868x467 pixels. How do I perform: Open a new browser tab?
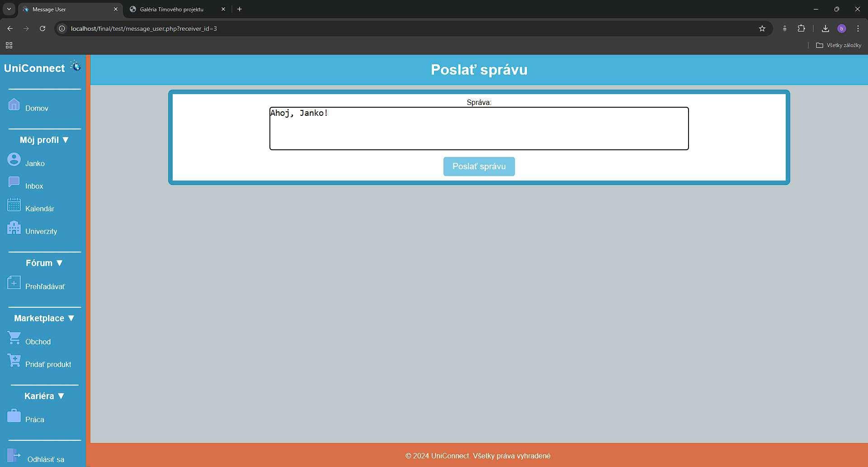240,9
